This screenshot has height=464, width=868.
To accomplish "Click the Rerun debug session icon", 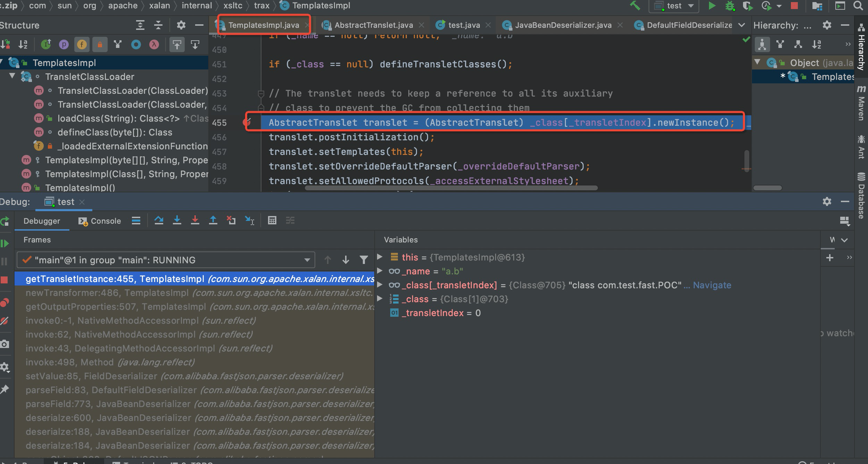I will [x=5, y=221].
